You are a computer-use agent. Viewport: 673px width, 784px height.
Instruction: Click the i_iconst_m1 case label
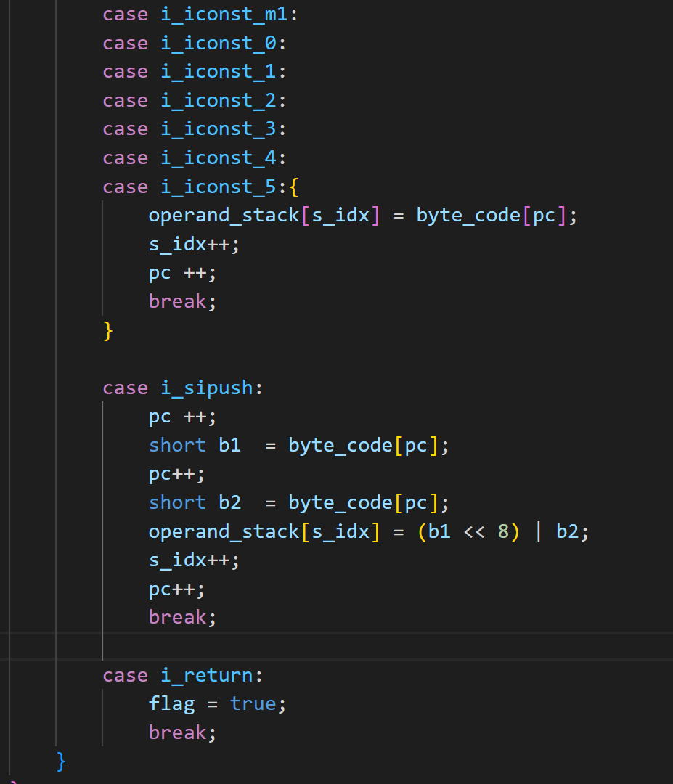click(224, 15)
